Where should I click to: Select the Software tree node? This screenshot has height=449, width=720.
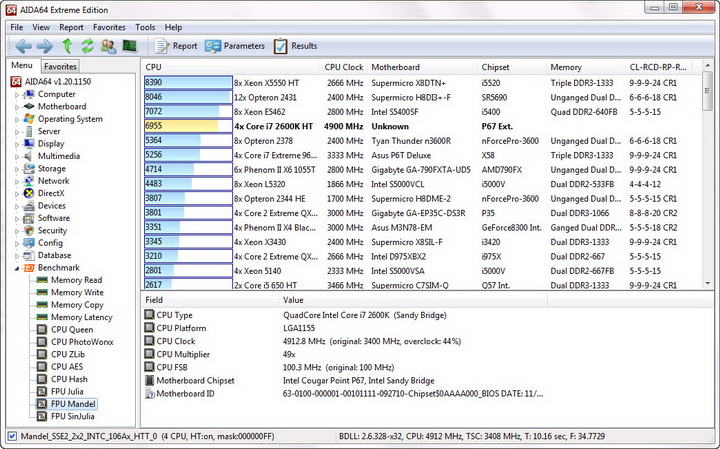(54, 218)
